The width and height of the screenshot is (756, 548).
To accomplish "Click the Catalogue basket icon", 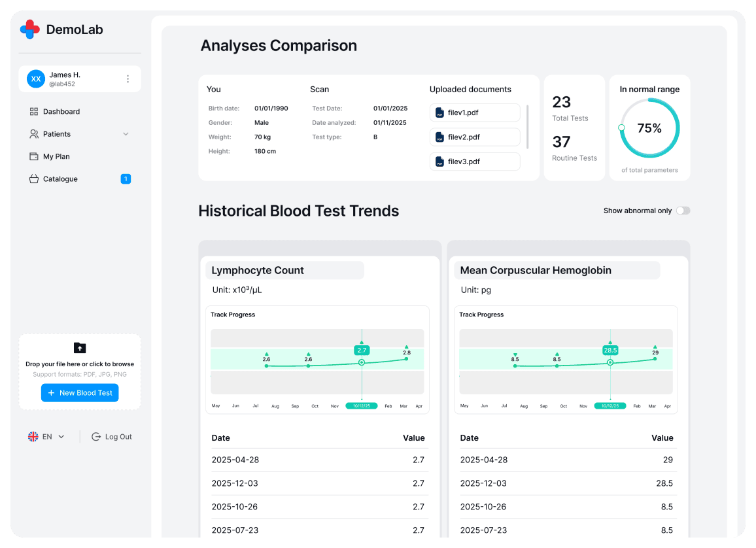I will [34, 179].
